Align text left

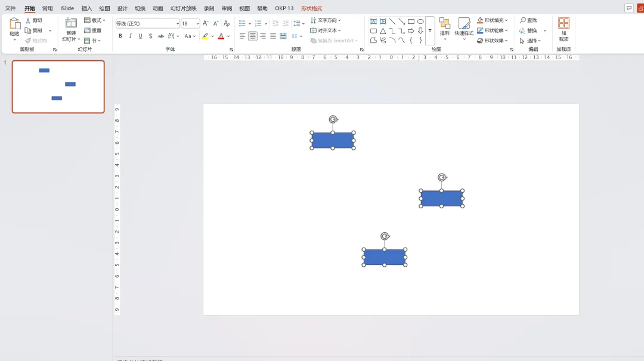click(x=242, y=36)
